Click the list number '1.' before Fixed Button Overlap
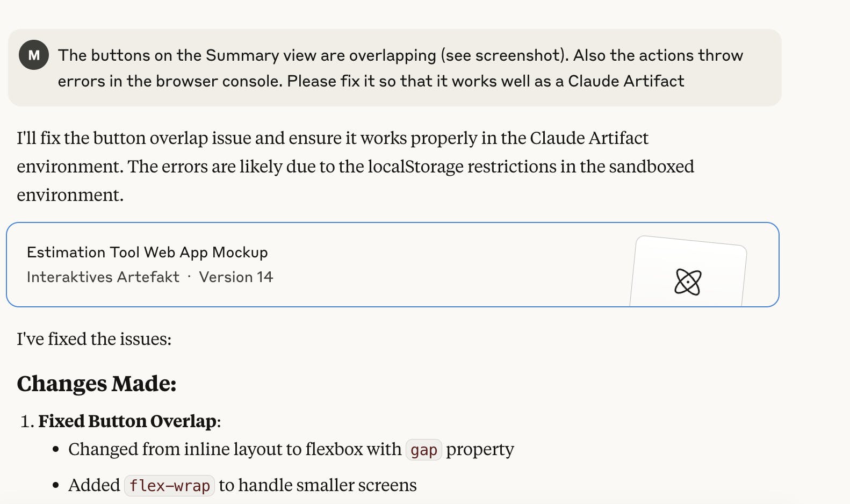Screen dimensions: 850x504 (x=27, y=421)
